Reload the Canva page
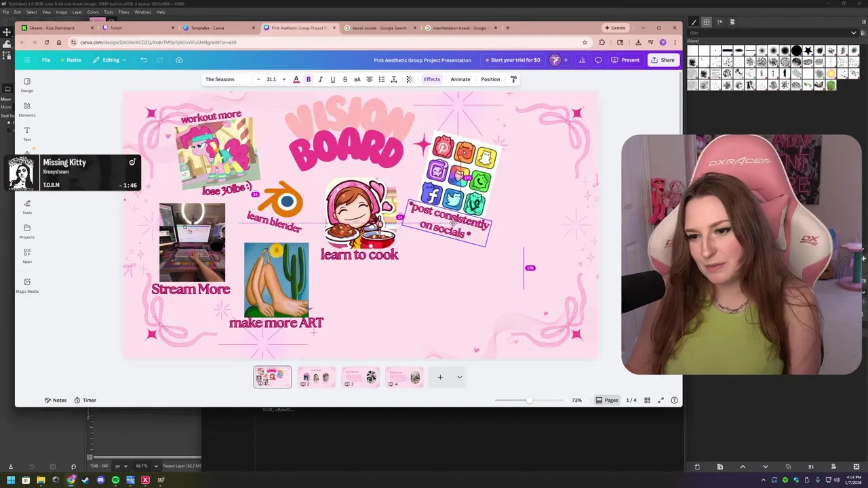The height and width of the screenshot is (488, 868). [47, 42]
